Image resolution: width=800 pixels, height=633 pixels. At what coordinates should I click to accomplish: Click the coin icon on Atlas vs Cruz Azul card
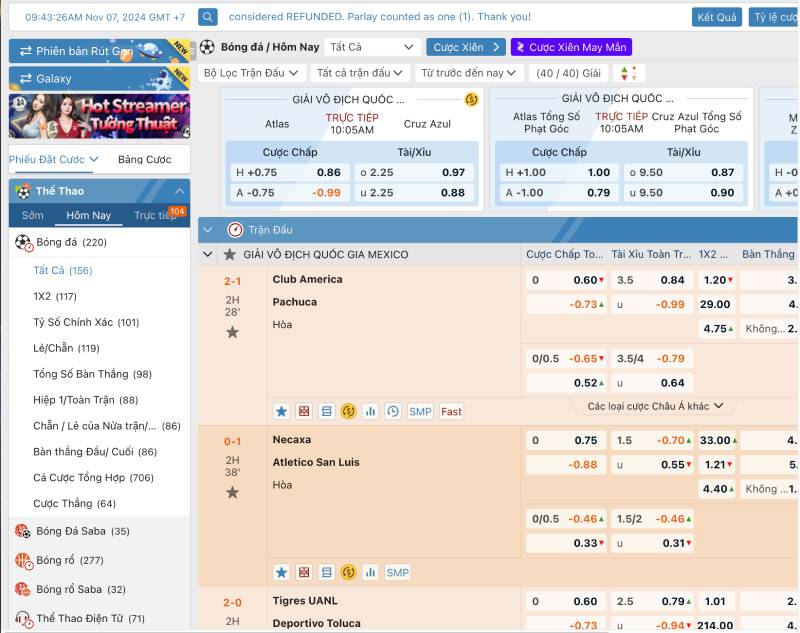pyautogui.click(x=471, y=99)
